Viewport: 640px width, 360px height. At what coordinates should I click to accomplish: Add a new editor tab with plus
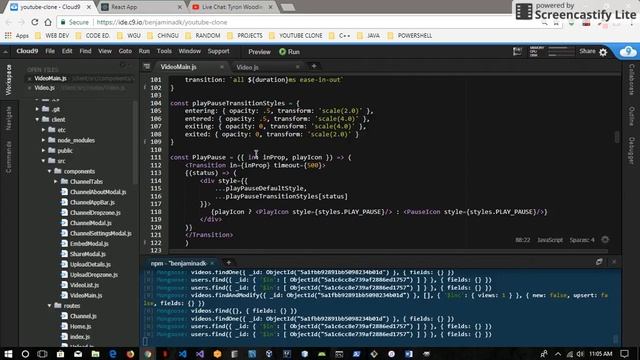(314, 66)
